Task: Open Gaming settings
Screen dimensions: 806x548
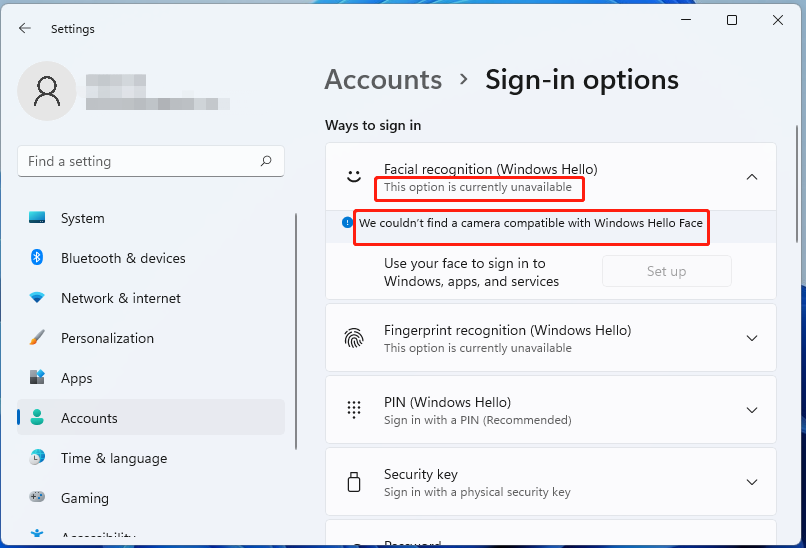Action: coord(151,498)
